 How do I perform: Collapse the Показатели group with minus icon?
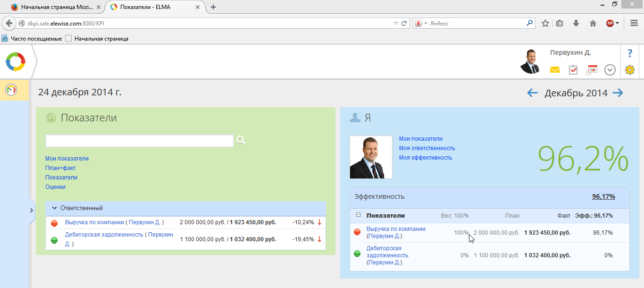tap(357, 216)
